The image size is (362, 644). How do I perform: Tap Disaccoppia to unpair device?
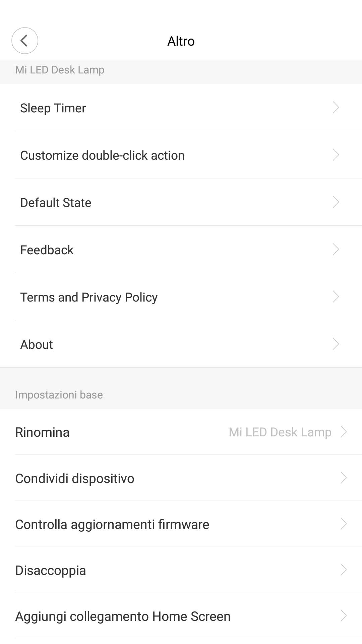tap(51, 570)
